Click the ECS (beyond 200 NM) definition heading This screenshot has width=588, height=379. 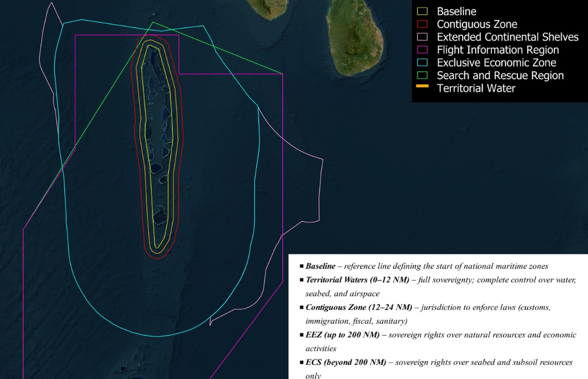click(346, 362)
